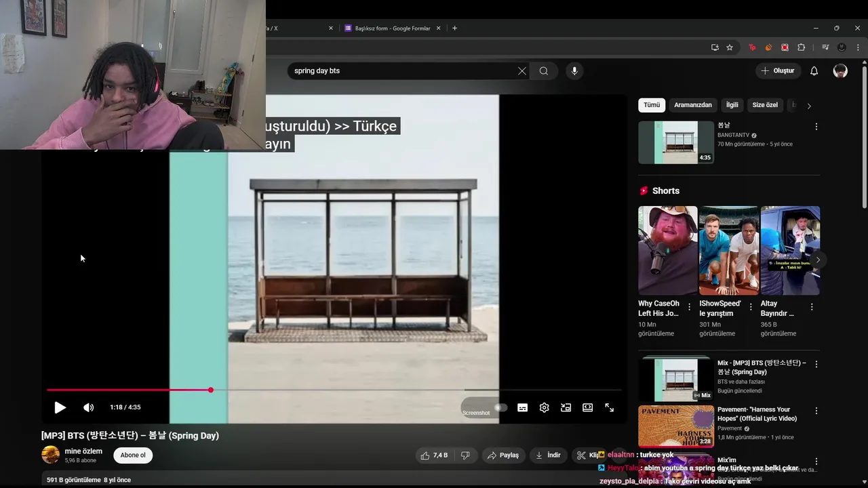
Task: Enter fullscreen mode
Action: coord(609,407)
